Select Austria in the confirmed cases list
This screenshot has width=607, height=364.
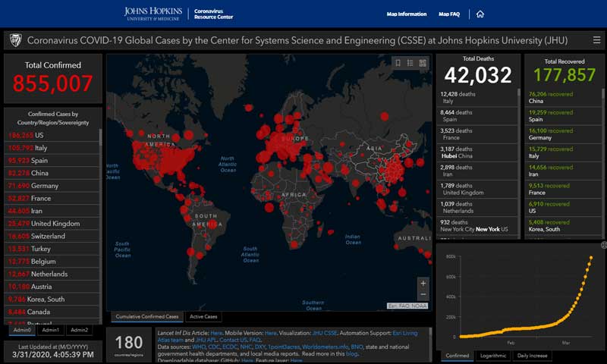coord(52,287)
